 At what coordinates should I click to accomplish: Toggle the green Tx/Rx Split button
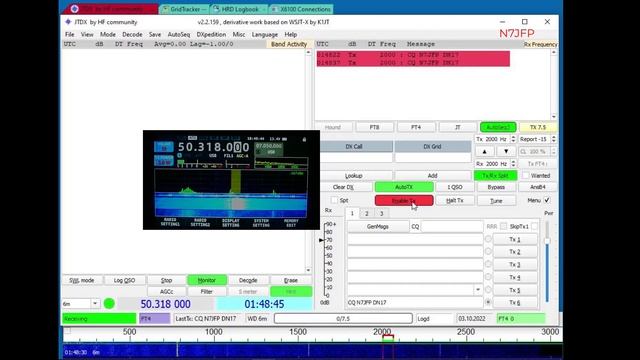point(495,176)
